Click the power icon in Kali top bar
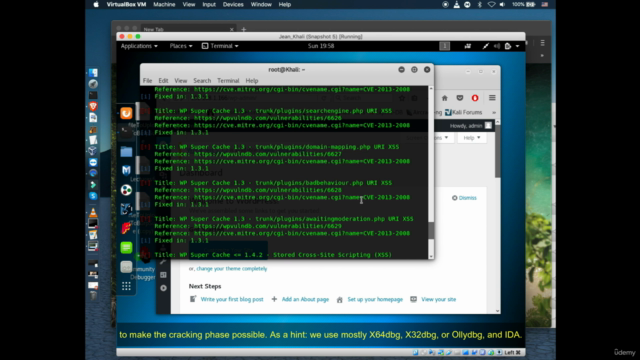Image resolution: width=640 pixels, height=360 pixels. (508, 46)
